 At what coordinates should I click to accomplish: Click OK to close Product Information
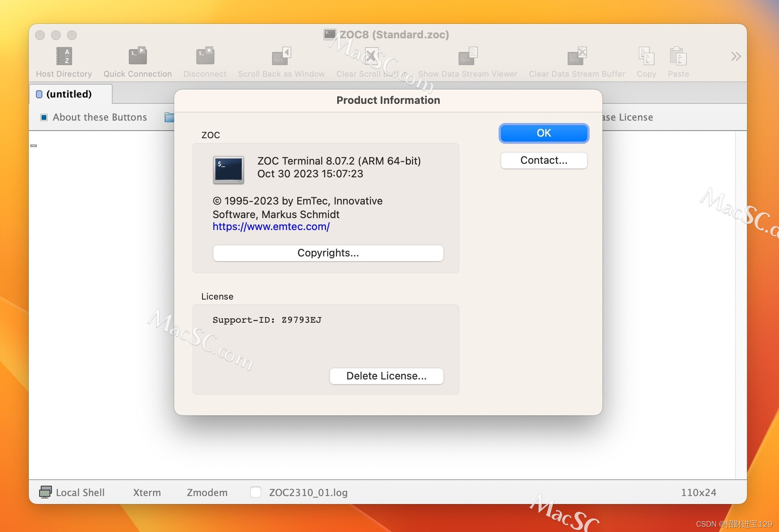(543, 132)
